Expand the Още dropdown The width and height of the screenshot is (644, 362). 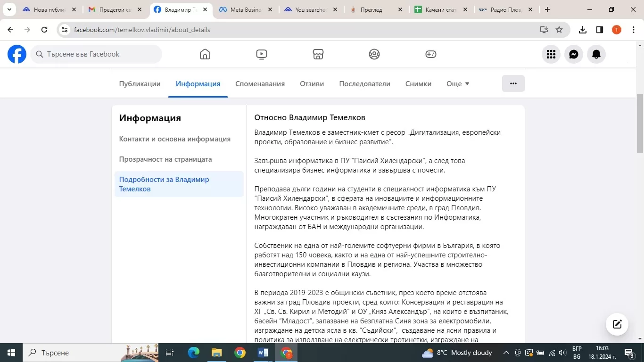tap(458, 84)
